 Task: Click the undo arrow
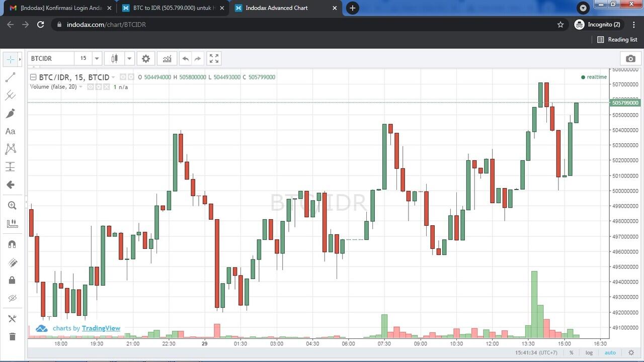click(186, 59)
